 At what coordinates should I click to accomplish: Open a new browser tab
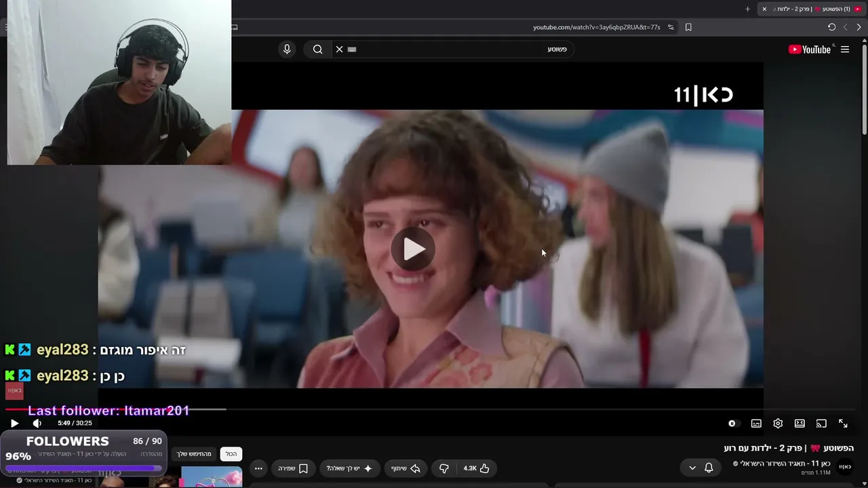747,9
